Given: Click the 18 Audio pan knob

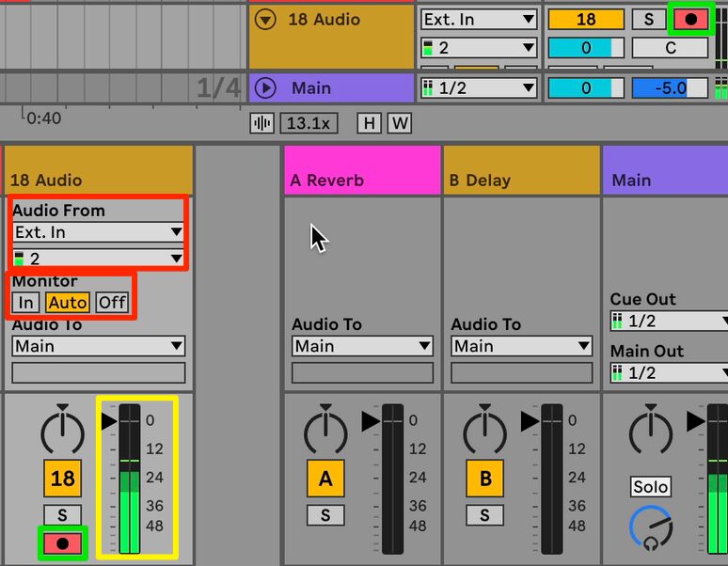Looking at the screenshot, I should click(63, 430).
